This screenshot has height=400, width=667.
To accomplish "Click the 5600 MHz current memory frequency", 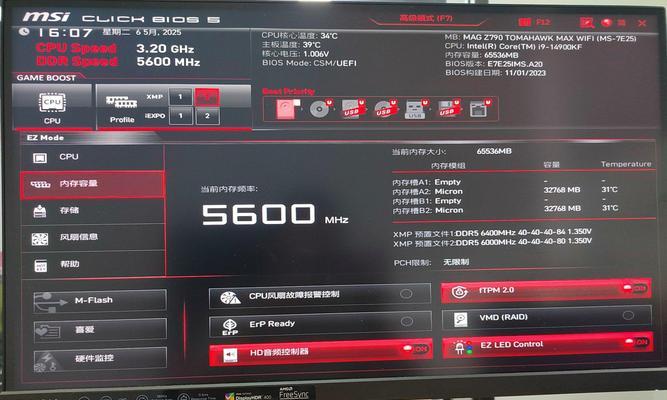I will click(275, 214).
